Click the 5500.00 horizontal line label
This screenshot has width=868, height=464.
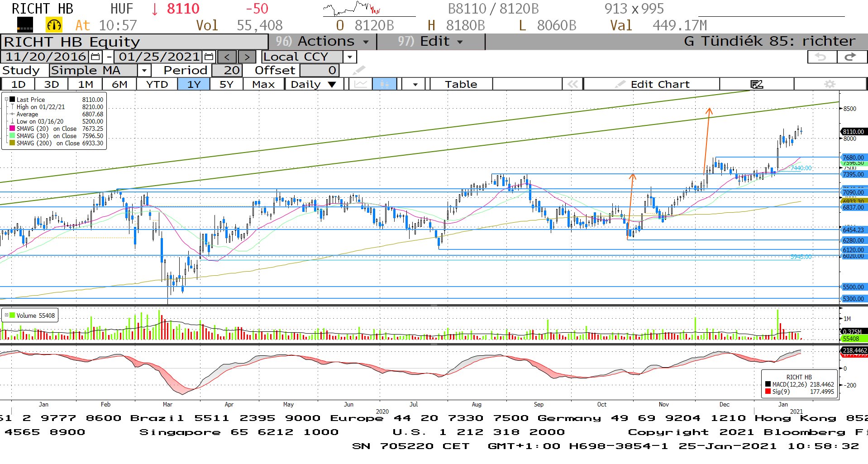(x=854, y=287)
